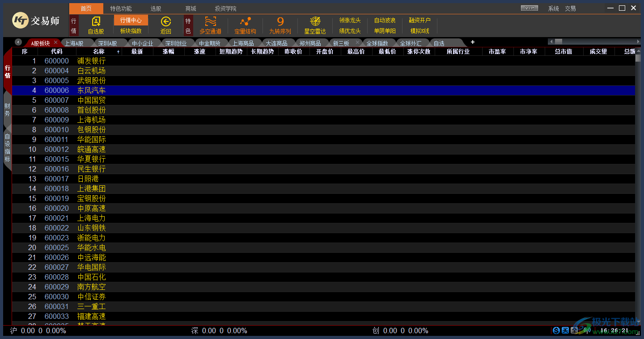Sort by 名称 column header
The height and width of the screenshot is (339, 644).
coord(99,51)
